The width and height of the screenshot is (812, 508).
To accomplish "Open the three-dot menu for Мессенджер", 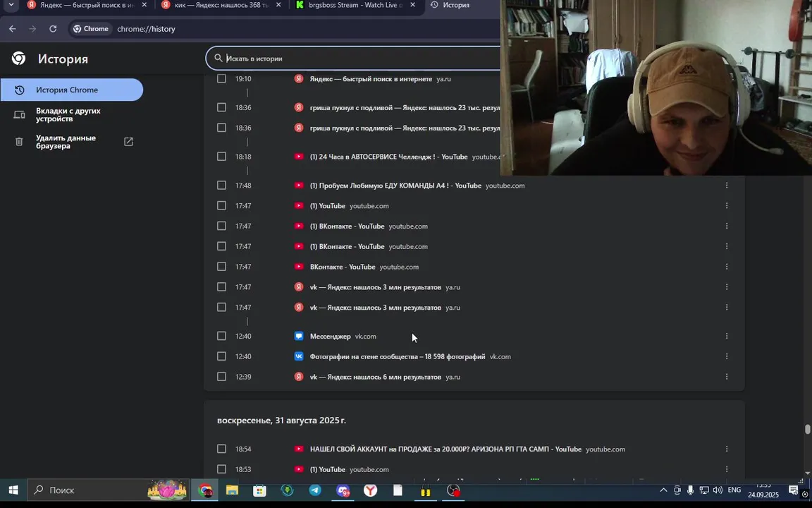I will 727,336.
